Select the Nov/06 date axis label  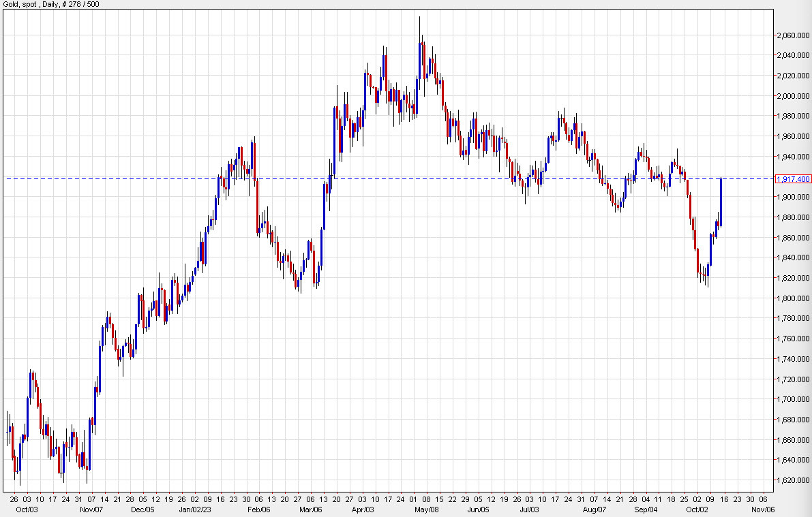coord(762,508)
